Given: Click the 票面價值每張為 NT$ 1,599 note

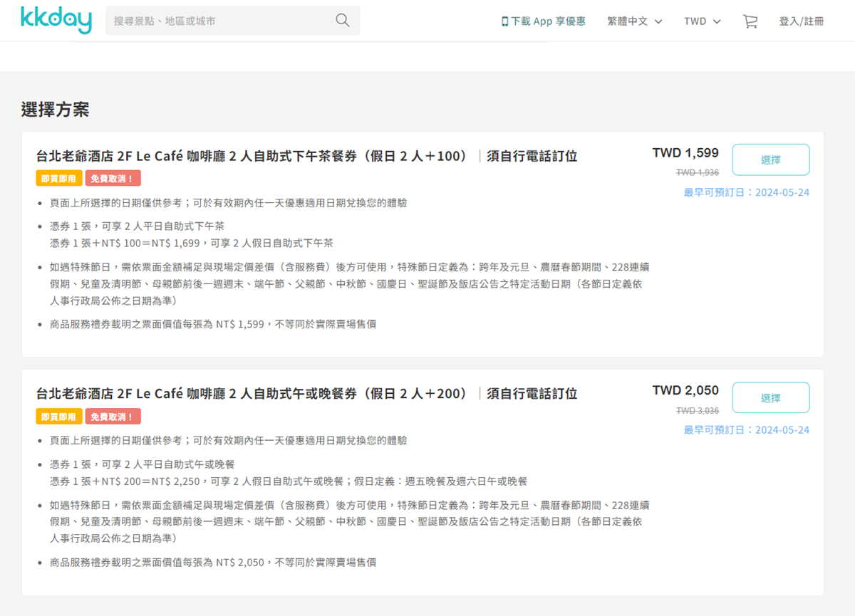Looking at the screenshot, I should coord(213,324).
